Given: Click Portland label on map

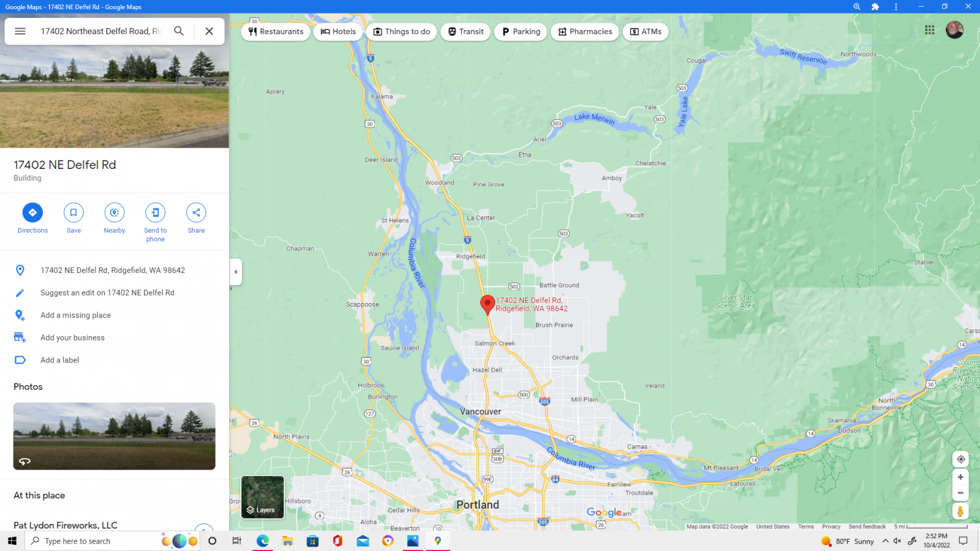Looking at the screenshot, I should coord(478,504).
